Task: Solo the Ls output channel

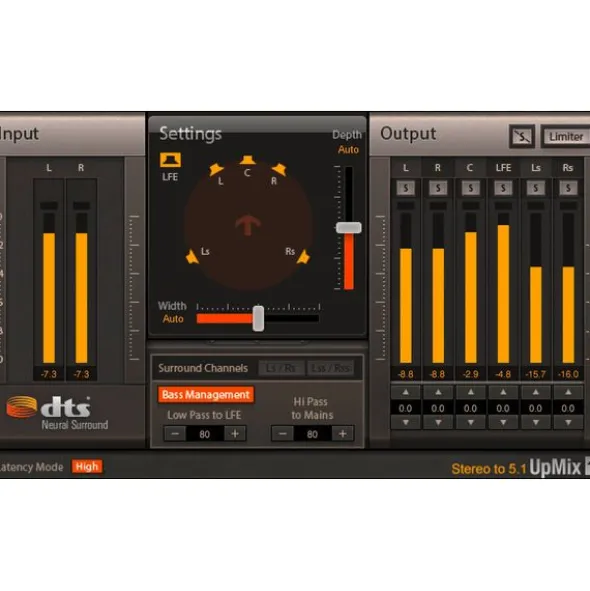Action: 535,188
